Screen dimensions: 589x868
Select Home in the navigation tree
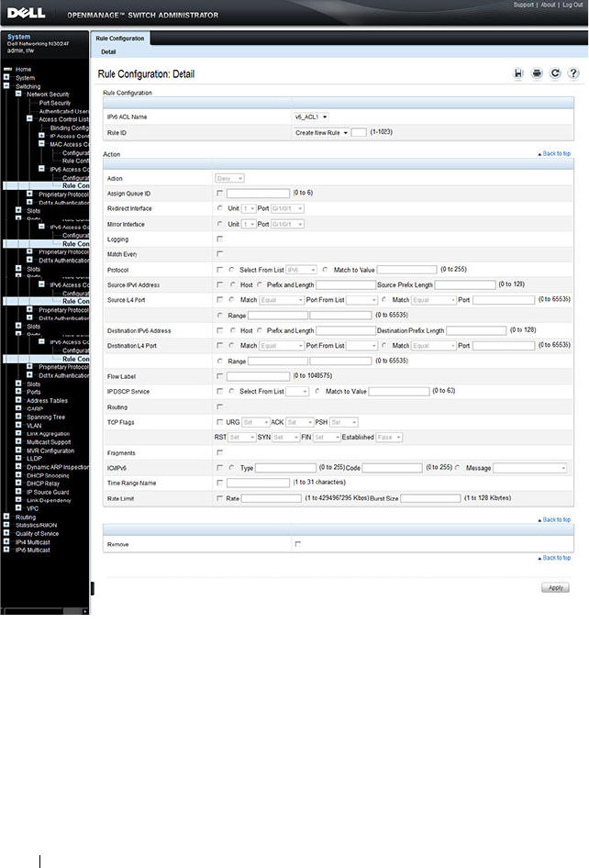point(23,69)
